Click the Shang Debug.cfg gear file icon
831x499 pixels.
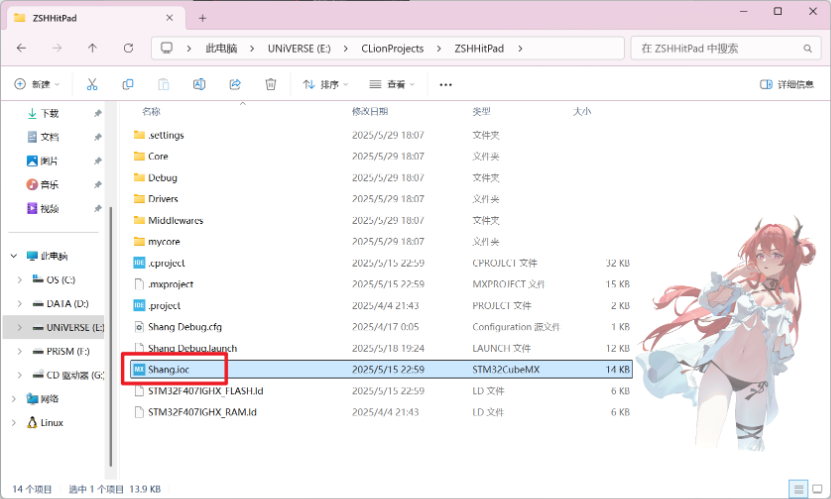click(x=139, y=327)
